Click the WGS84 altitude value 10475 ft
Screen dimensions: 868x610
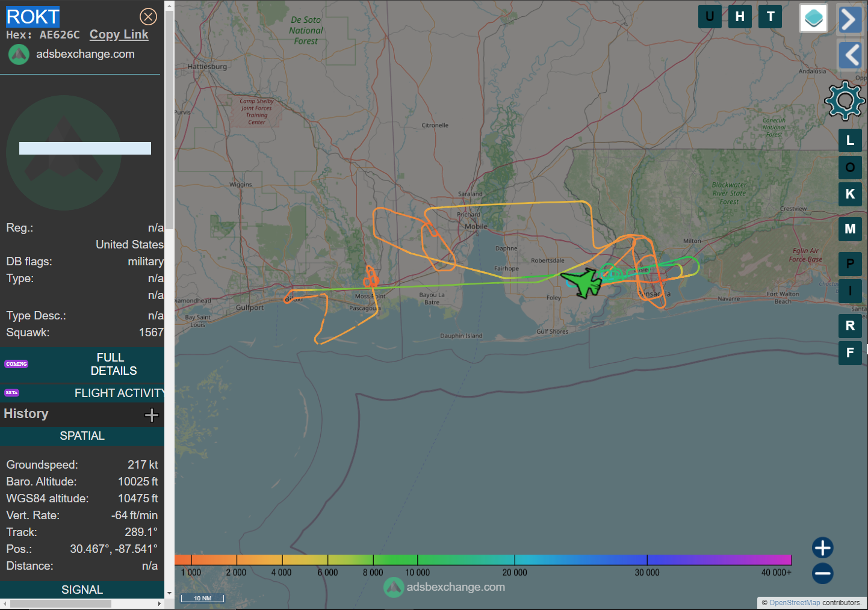point(138,499)
